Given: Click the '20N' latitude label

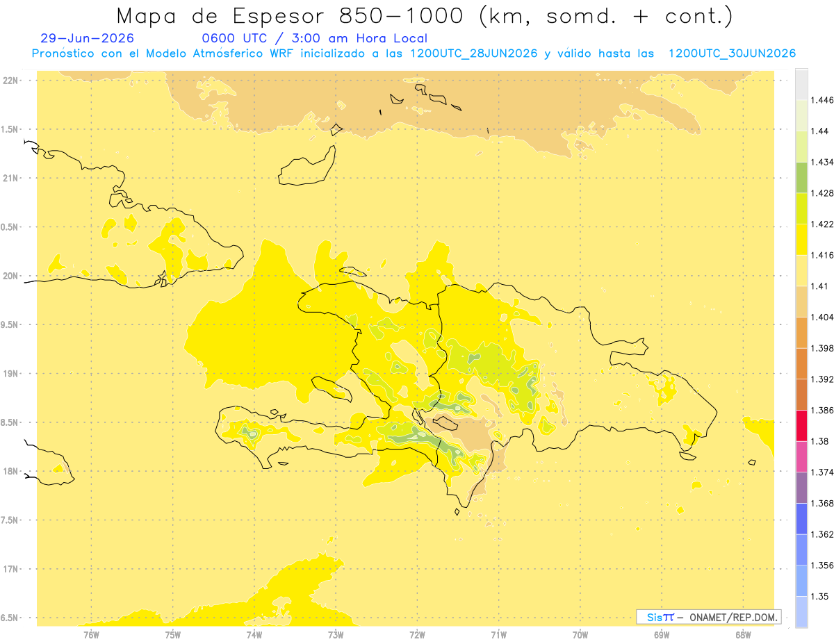Looking at the screenshot, I should click(12, 276).
